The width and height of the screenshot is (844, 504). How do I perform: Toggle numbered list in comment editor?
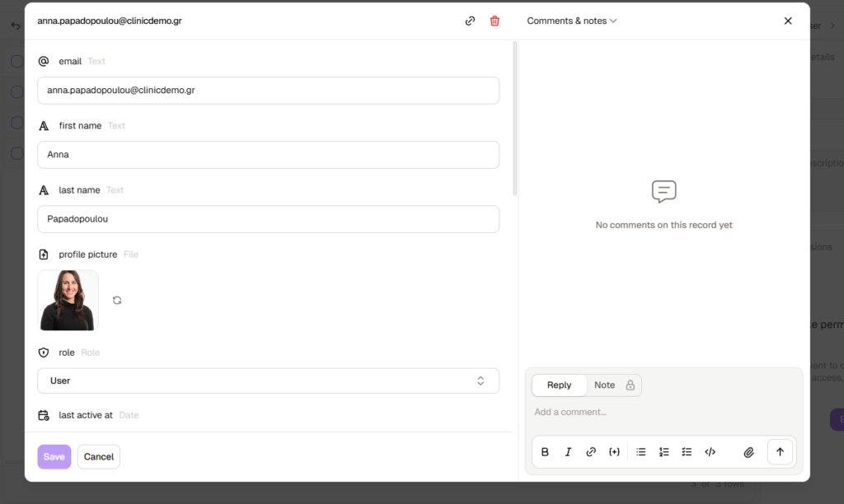[664, 452]
